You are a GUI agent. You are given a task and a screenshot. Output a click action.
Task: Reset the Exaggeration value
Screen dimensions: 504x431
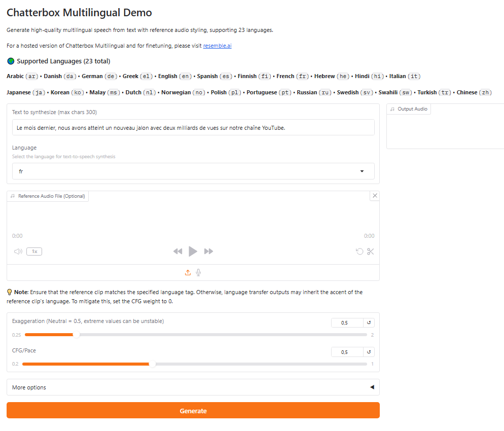(x=369, y=322)
